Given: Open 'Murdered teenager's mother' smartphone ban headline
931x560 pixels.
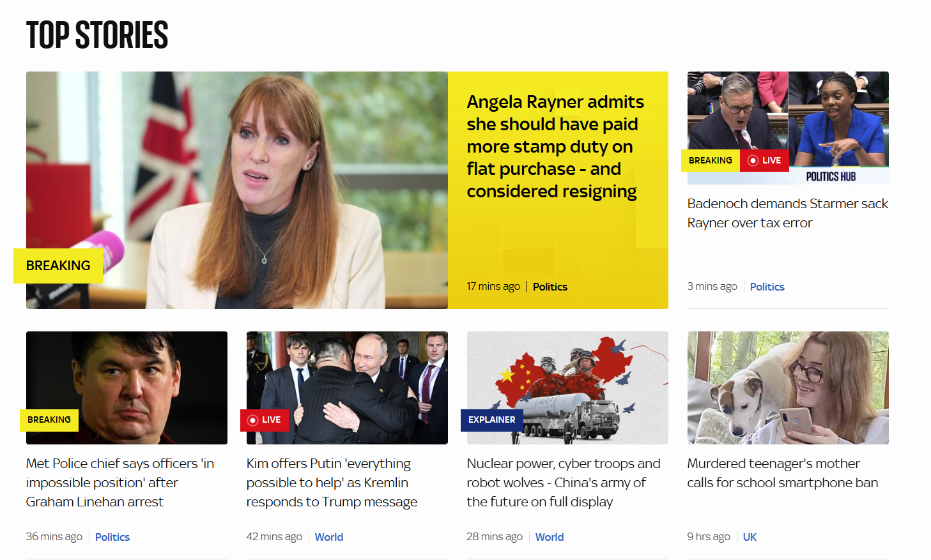Looking at the screenshot, I should (783, 473).
